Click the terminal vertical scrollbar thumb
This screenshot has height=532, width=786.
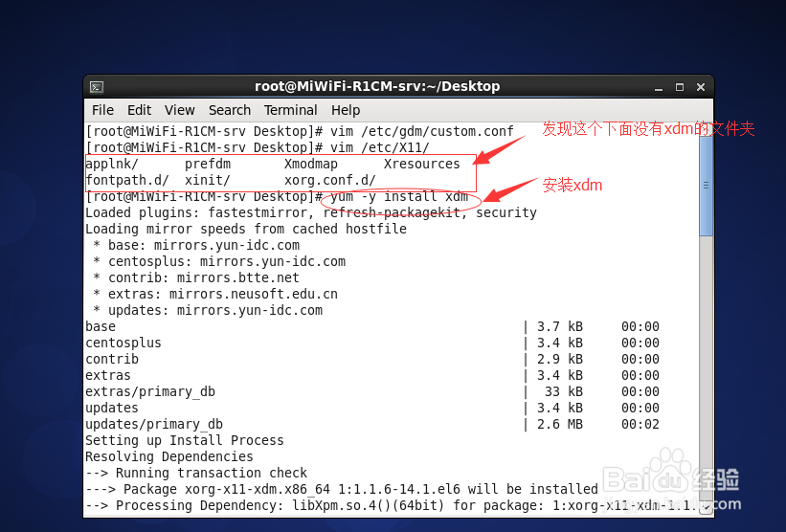pyautogui.click(x=706, y=186)
